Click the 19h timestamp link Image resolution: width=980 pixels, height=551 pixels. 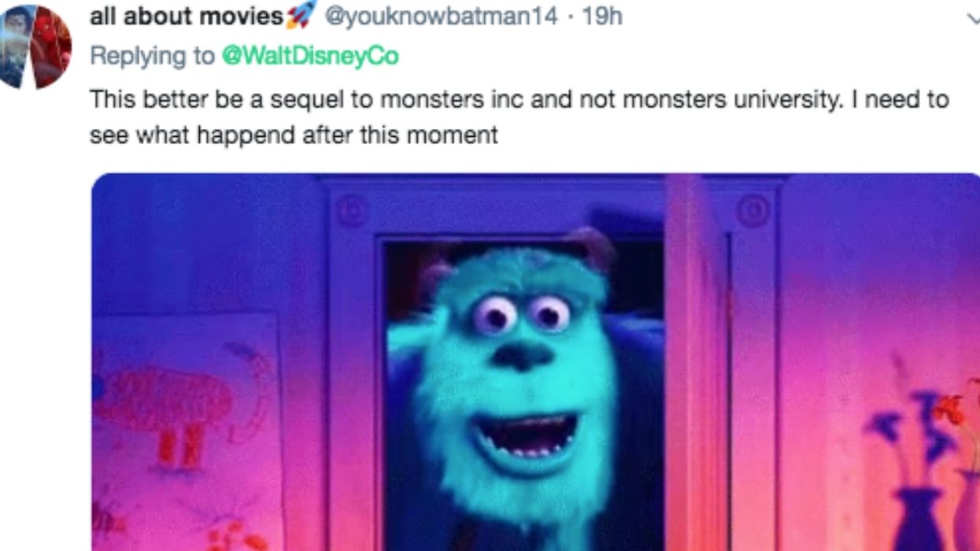coord(601,17)
